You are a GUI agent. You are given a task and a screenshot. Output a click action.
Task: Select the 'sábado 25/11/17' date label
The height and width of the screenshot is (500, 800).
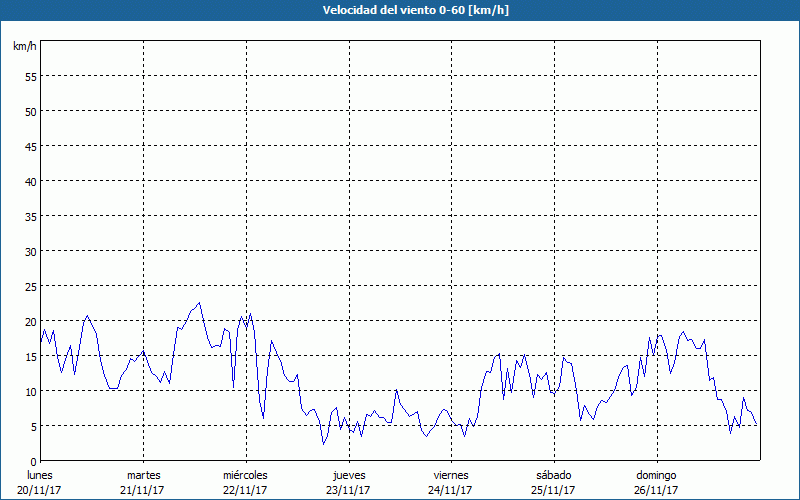(553, 482)
